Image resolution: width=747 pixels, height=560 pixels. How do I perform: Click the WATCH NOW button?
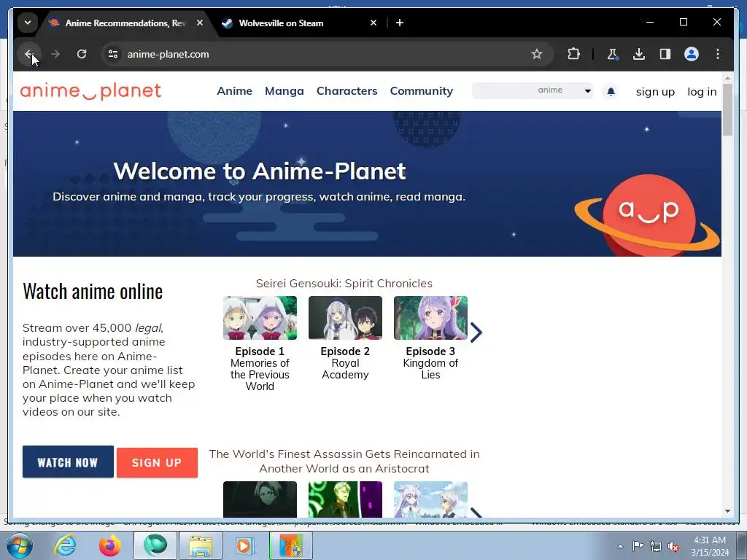click(x=68, y=462)
